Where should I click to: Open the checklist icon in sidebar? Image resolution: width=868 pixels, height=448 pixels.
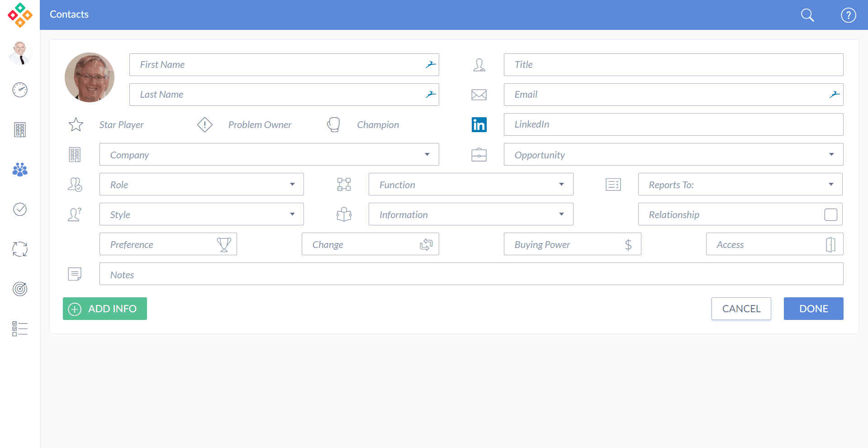[x=20, y=329]
